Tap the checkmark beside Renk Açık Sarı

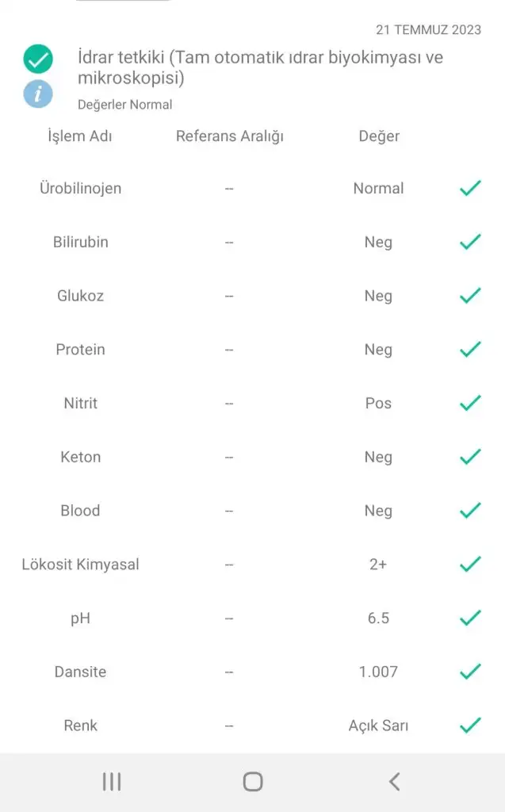pyautogui.click(x=470, y=726)
